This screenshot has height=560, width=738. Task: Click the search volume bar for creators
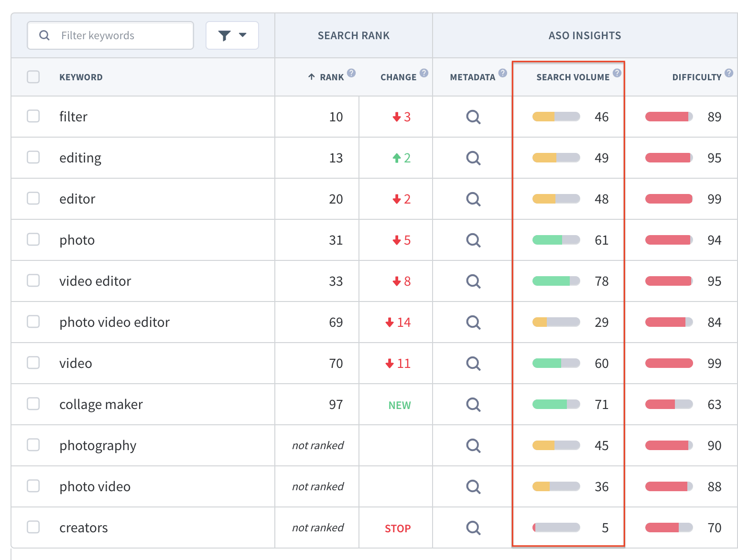coord(556,528)
